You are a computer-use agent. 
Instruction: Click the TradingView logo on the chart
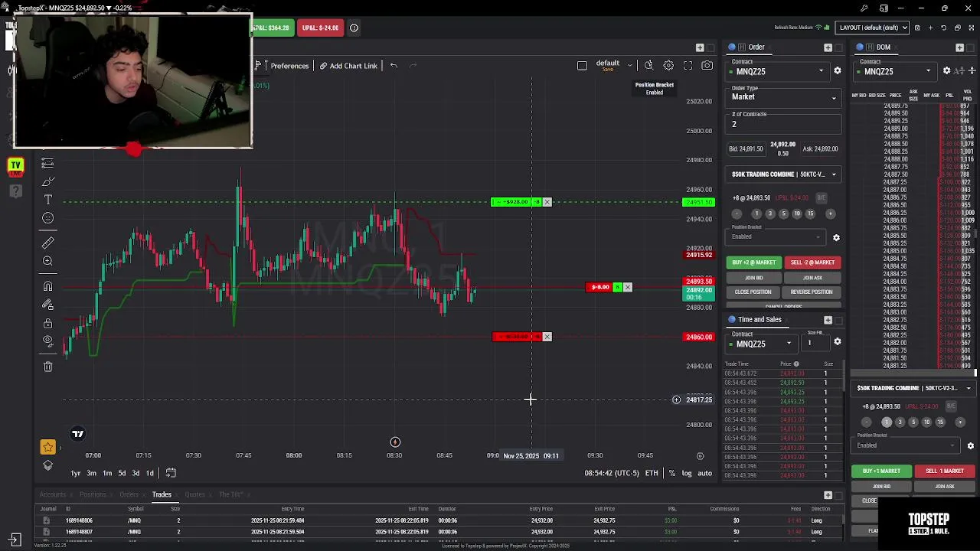[77, 434]
